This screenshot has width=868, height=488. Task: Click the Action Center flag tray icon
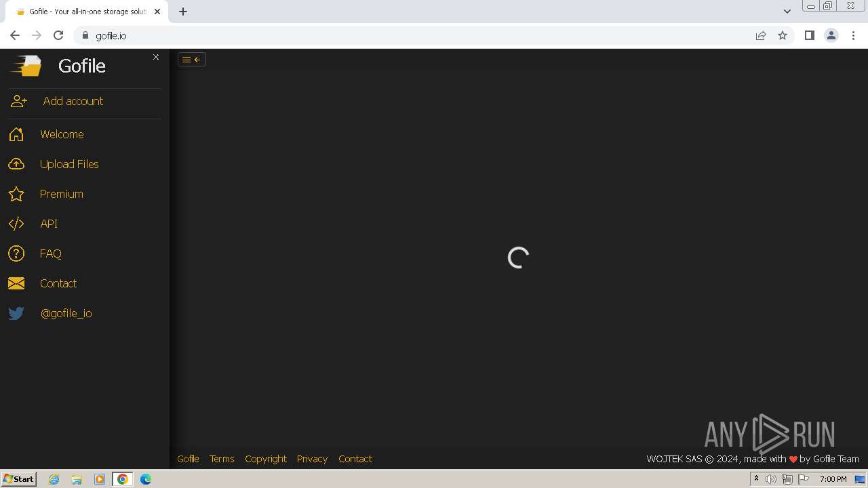click(x=804, y=479)
